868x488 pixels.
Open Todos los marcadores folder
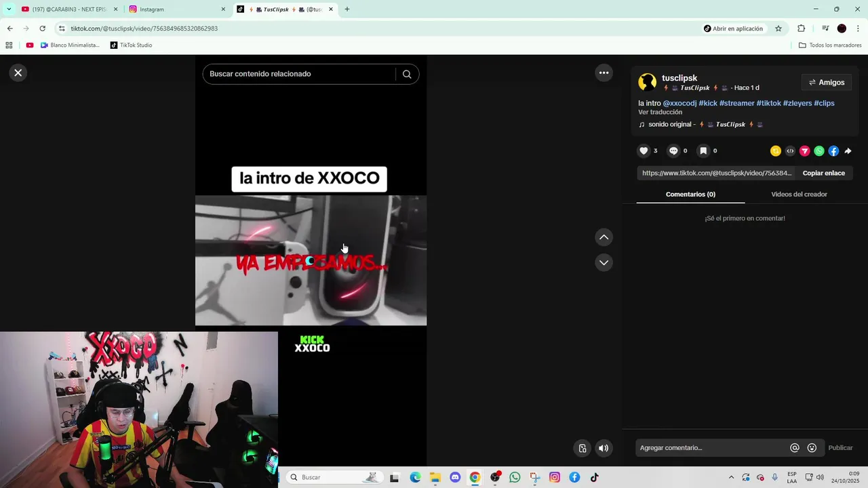830,45
